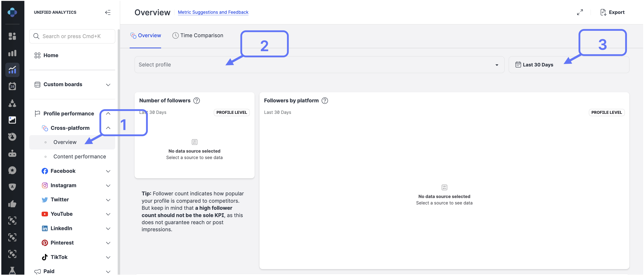
Task: Select Content performance in sidebar
Action: pos(80,157)
